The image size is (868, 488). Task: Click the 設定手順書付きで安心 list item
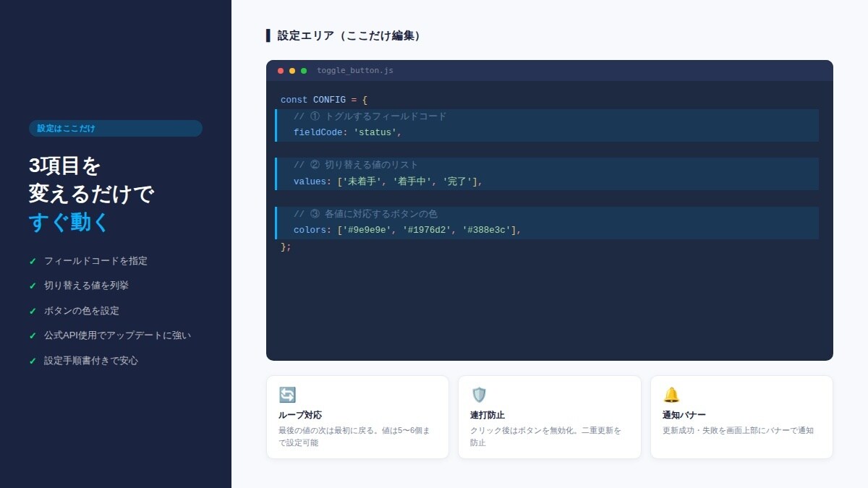pos(91,361)
